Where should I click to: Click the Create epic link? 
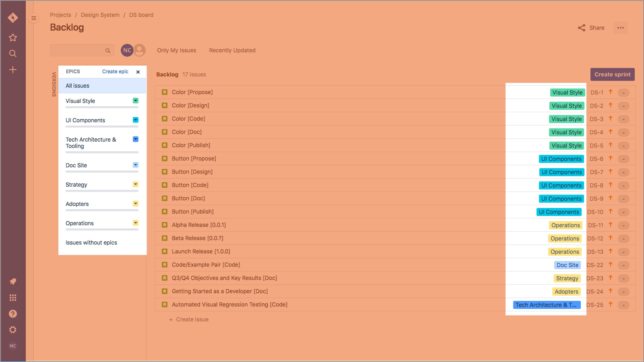click(x=115, y=71)
